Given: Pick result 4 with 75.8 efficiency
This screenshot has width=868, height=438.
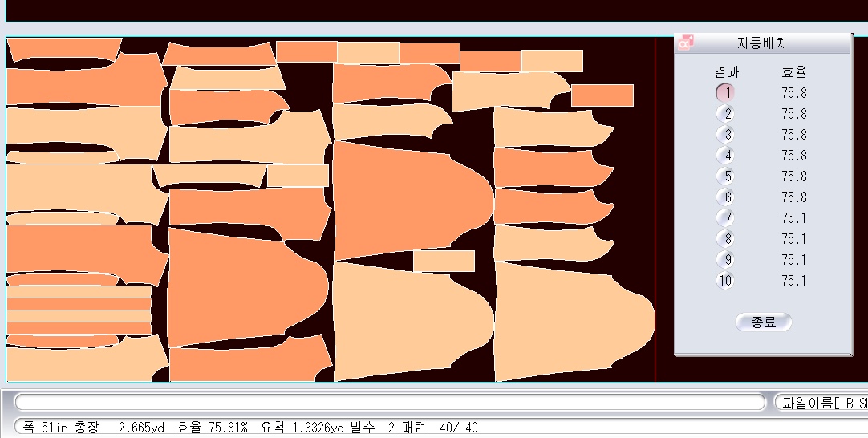Looking at the screenshot, I should point(725,156).
